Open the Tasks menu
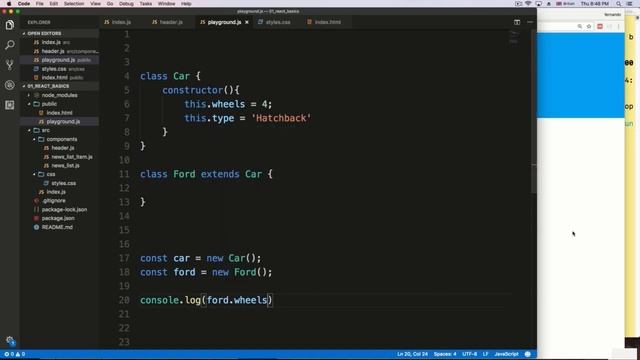Screen dimensions: 640x360 point(146,4)
